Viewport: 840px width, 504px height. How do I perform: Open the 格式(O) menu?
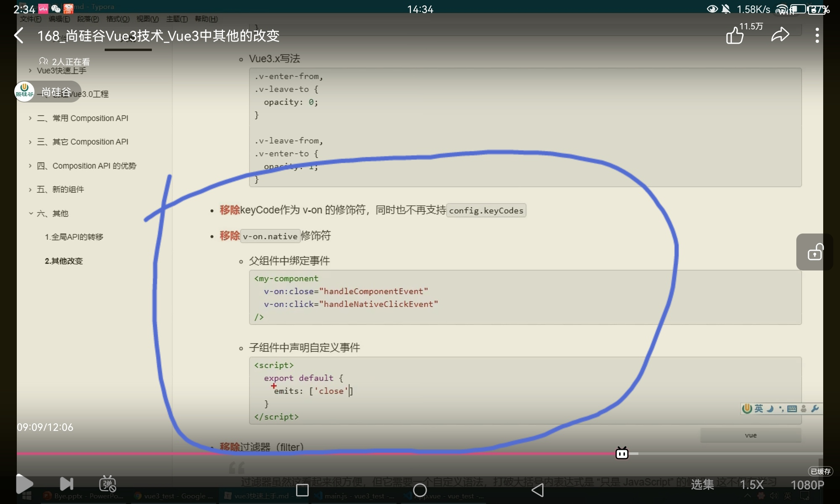pyautogui.click(x=118, y=19)
